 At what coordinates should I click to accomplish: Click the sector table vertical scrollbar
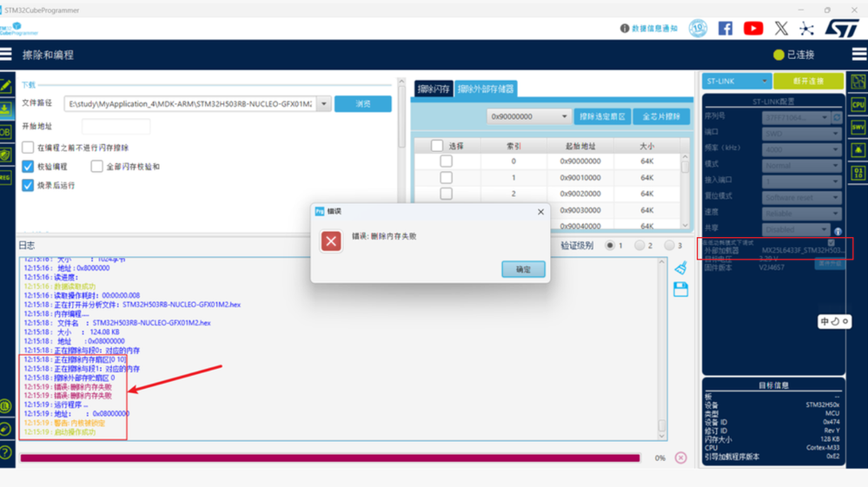click(x=686, y=192)
